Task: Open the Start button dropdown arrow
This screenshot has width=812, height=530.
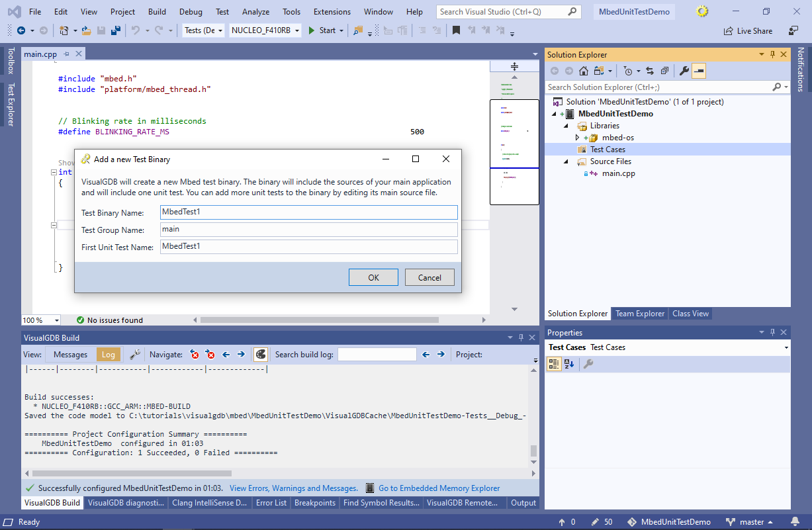Action: coord(341,30)
